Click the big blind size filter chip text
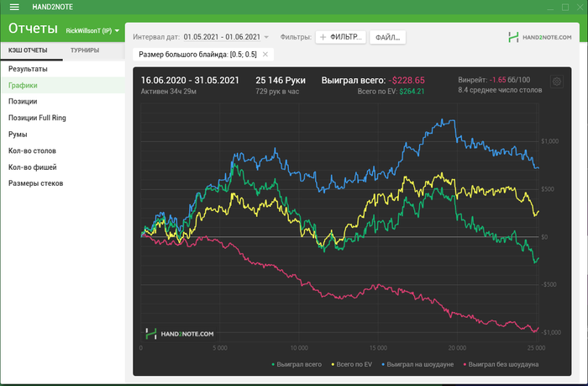The width and height of the screenshot is (588, 386). tap(197, 55)
